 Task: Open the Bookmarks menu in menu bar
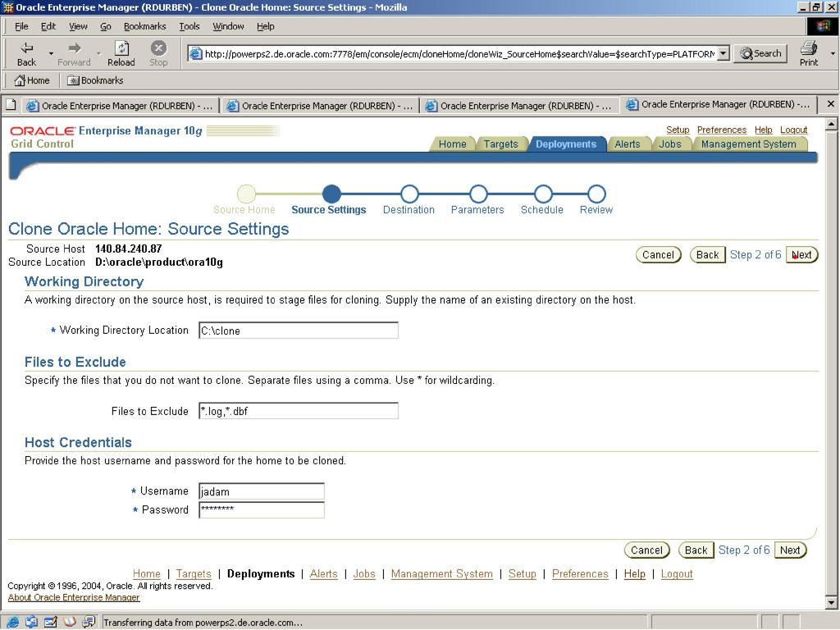point(144,26)
